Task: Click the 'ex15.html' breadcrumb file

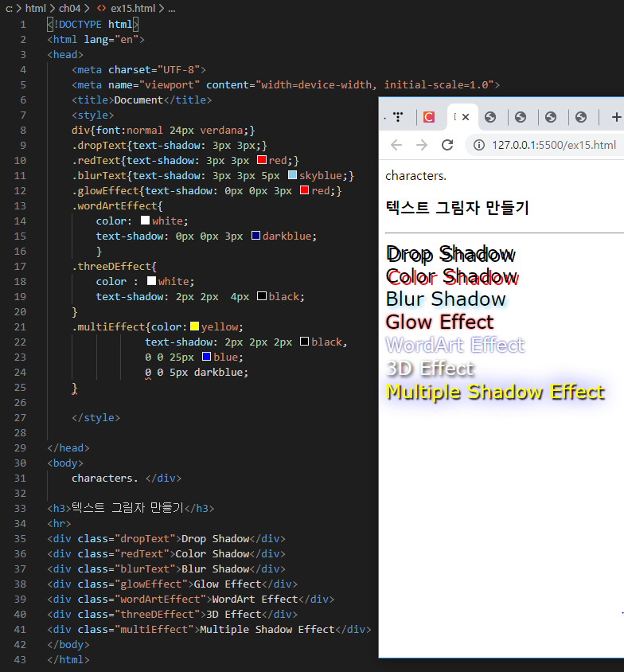Action: tap(133, 9)
